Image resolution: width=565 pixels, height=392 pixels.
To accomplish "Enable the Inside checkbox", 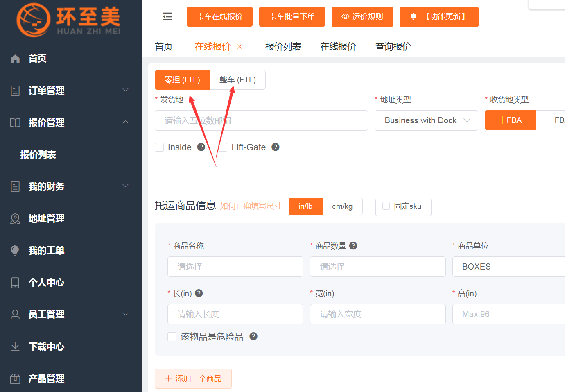I will [x=159, y=147].
